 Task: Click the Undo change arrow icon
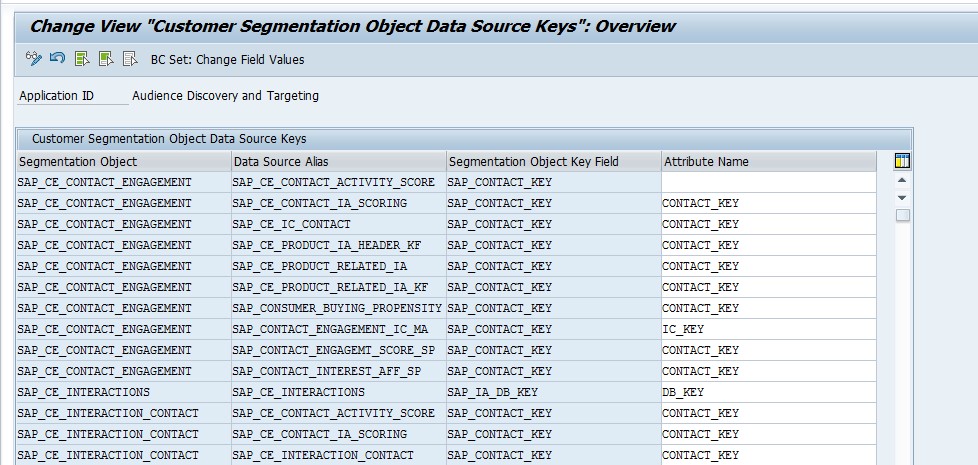click(57, 59)
